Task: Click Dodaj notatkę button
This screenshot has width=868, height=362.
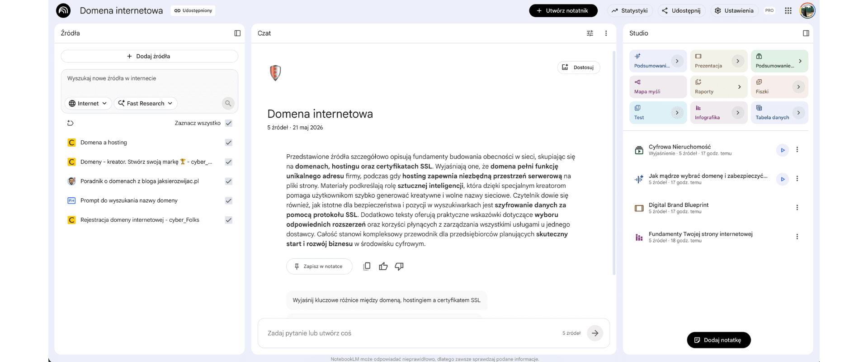Action: click(x=719, y=340)
